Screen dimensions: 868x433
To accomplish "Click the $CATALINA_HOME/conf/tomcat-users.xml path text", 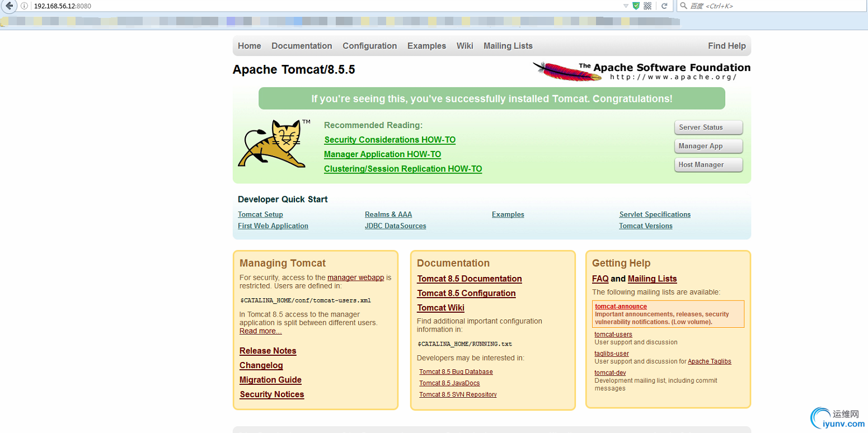I will 306,300.
